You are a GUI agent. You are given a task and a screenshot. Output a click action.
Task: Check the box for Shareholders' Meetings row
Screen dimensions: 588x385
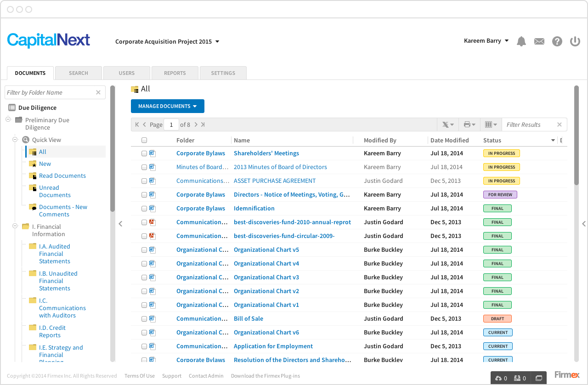click(144, 153)
